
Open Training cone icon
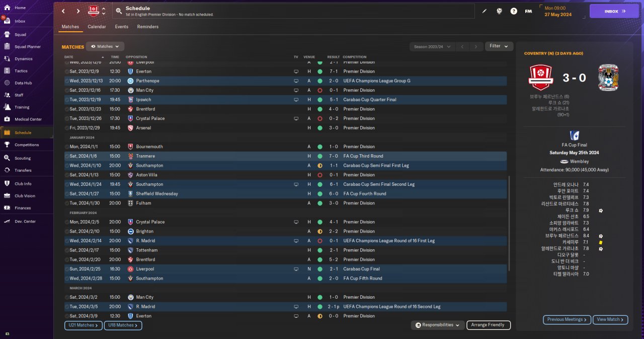[x=7, y=107]
